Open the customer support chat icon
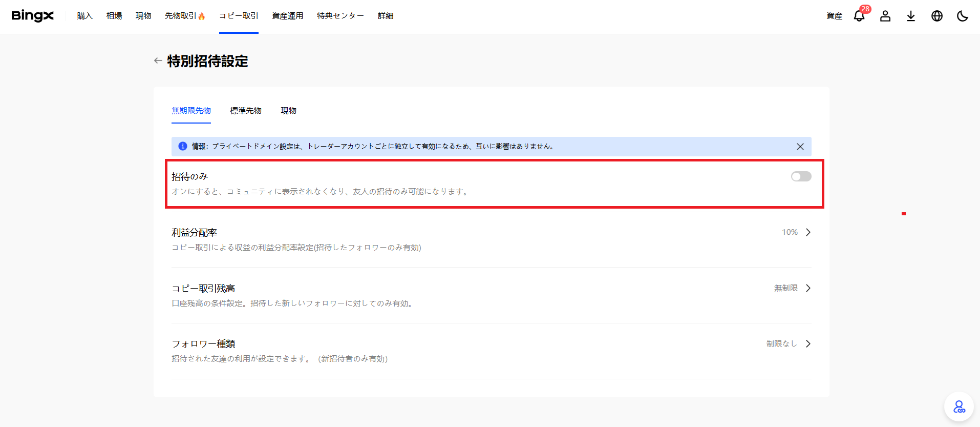The height and width of the screenshot is (427, 980). [958, 407]
